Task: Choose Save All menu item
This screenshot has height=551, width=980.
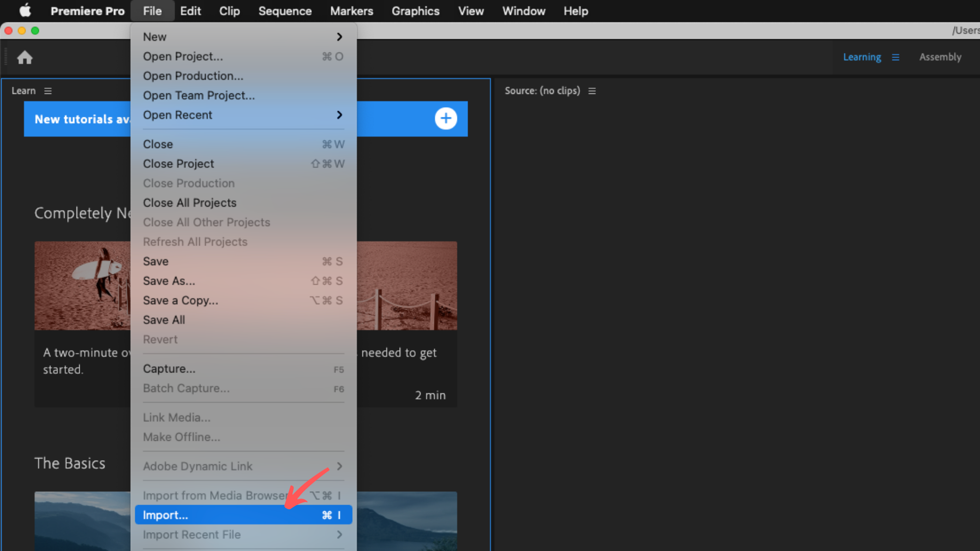Action: pyautogui.click(x=243, y=320)
